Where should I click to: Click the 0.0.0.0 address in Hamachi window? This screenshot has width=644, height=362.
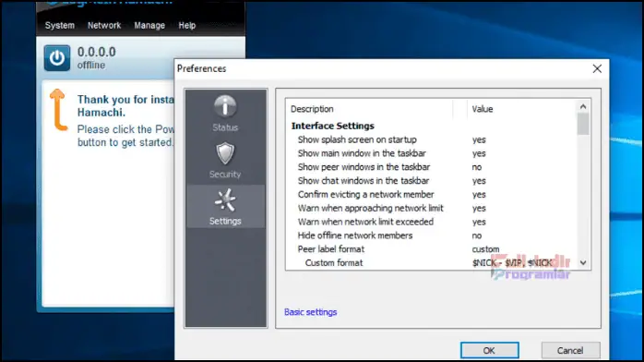coord(97,53)
